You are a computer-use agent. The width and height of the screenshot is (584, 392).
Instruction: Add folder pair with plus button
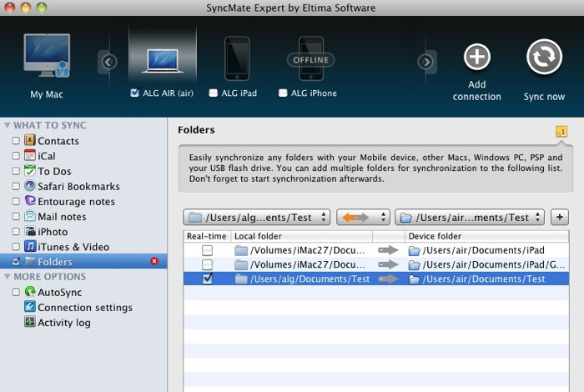tap(560, 218)
